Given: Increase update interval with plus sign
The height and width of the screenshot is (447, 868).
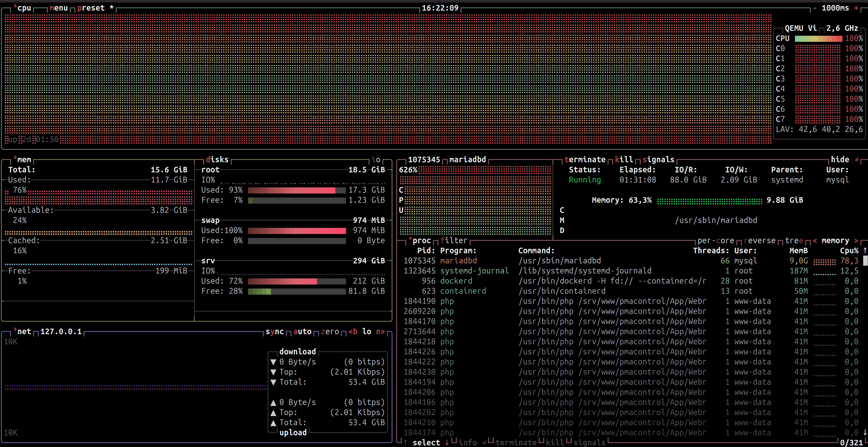Looking at the screenshot, I should click(856, 8).
